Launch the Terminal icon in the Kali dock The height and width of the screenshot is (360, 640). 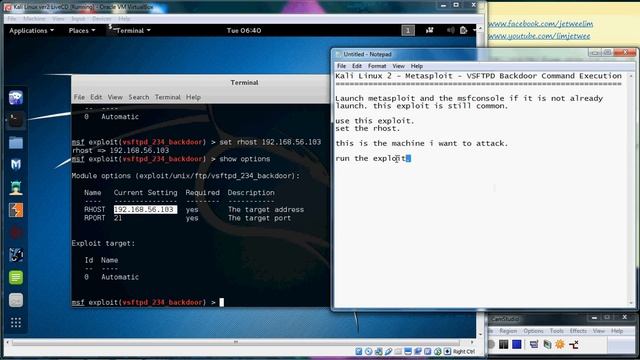(x=16, y=120)
